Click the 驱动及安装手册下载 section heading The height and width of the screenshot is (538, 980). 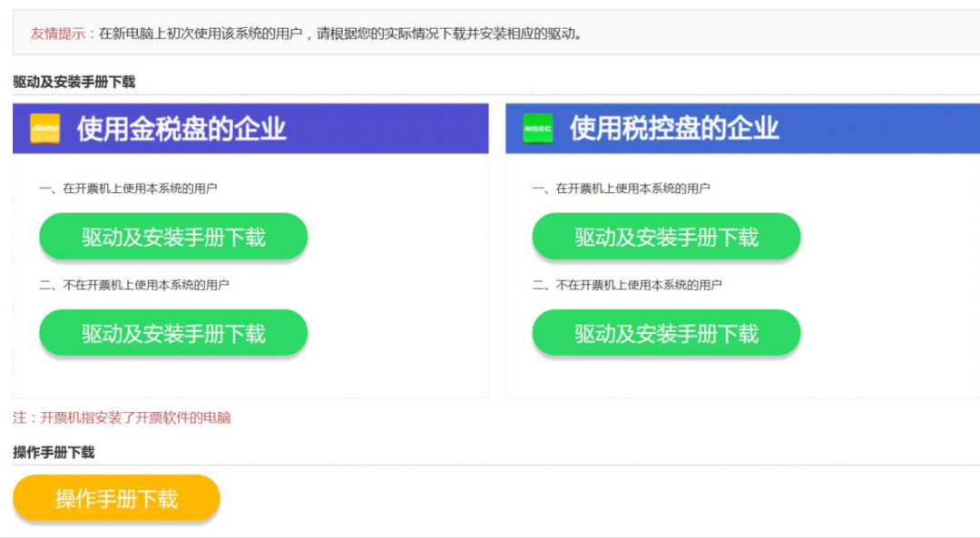(73, 82)
